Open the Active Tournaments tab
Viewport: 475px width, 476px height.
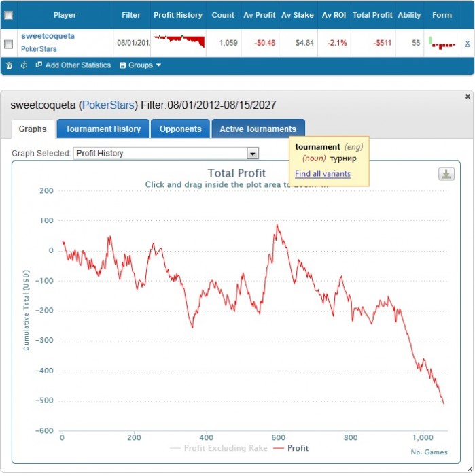[x=258, y=129]
